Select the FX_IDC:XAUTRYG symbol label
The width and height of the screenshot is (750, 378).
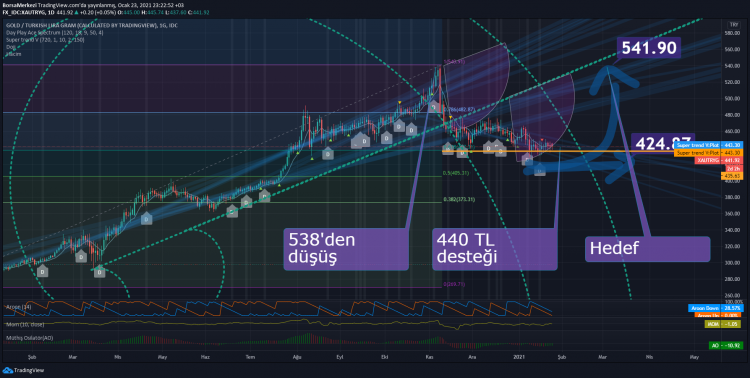(x=23, y=12)
